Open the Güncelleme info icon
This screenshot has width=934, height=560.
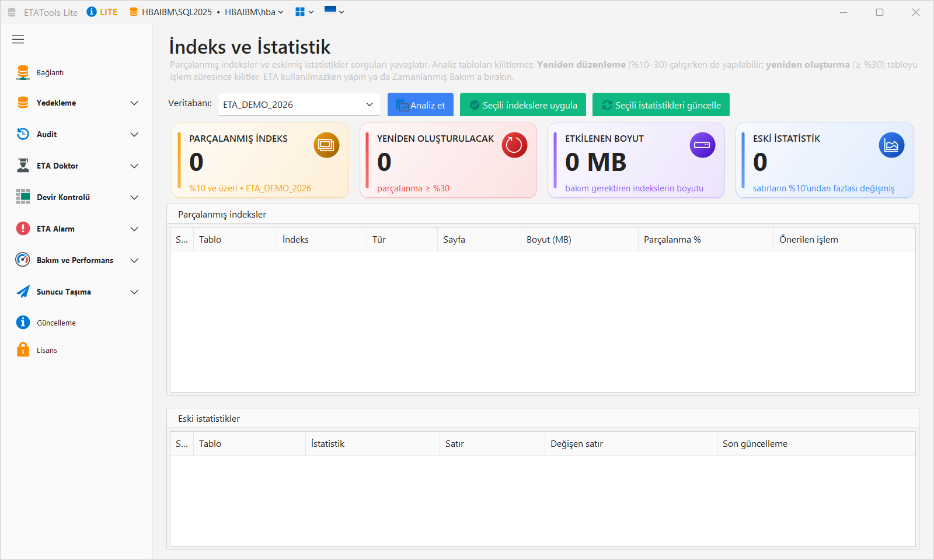(23, 323)
